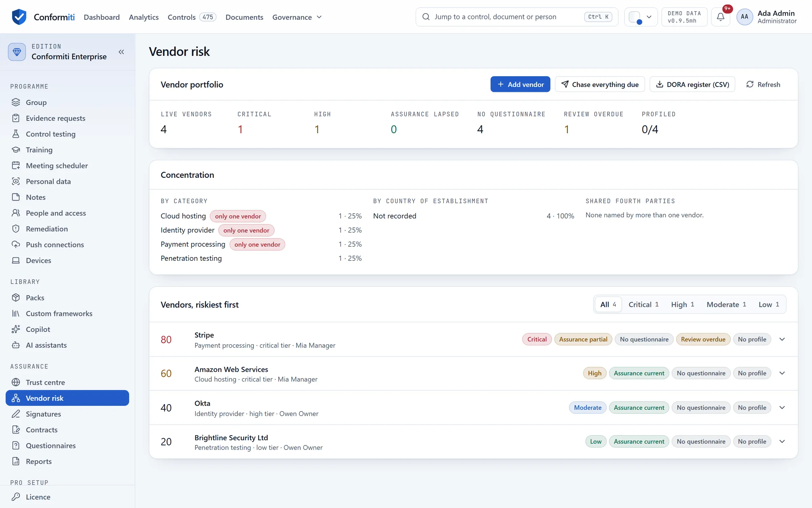The image size is (812, 508).
Task: Open Controls 475 nav item
Action: [192, 17]
